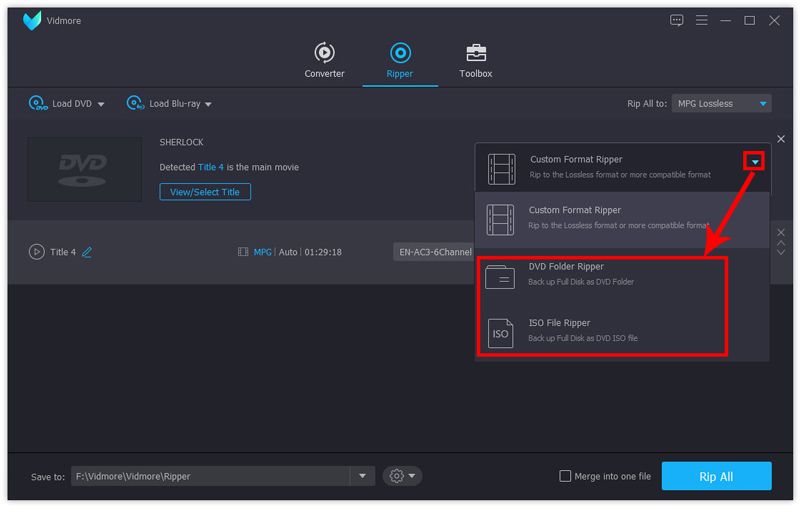The height and width of the screenshot is (507, 800).
Task: Collapse the Custom Format Ripper dropdown arrow
Action: pyautogui.click(x=755, y=161)
